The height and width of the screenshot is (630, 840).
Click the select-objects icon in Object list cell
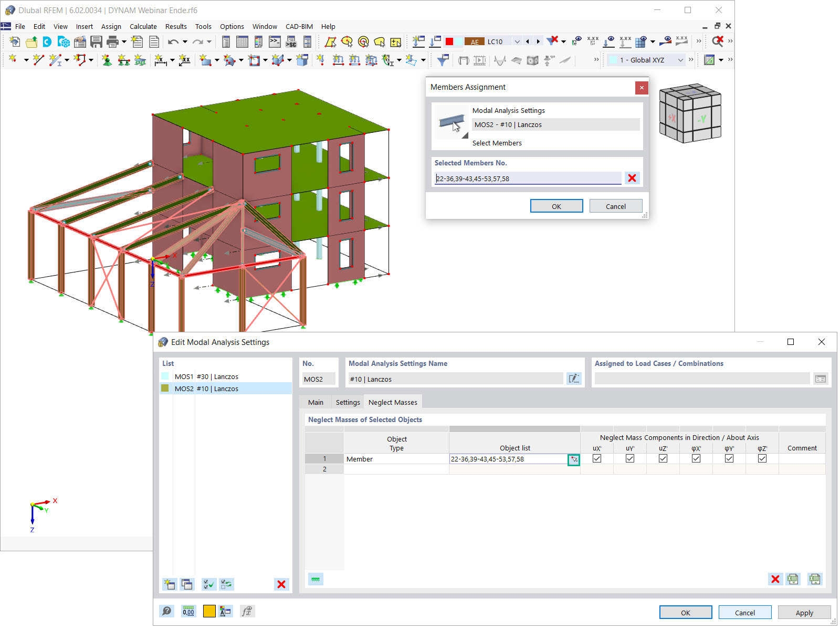click(574, 459)
